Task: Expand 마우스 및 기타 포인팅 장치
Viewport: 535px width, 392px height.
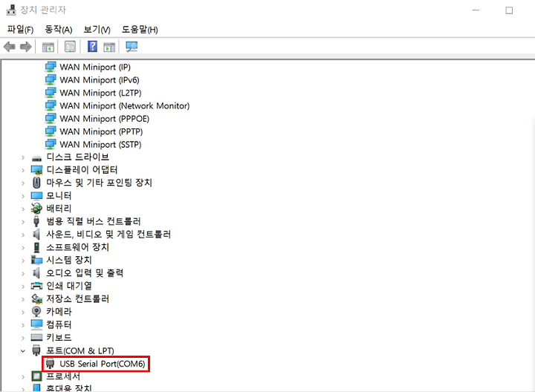Action: pyautogui.click(x=23, y=183)
